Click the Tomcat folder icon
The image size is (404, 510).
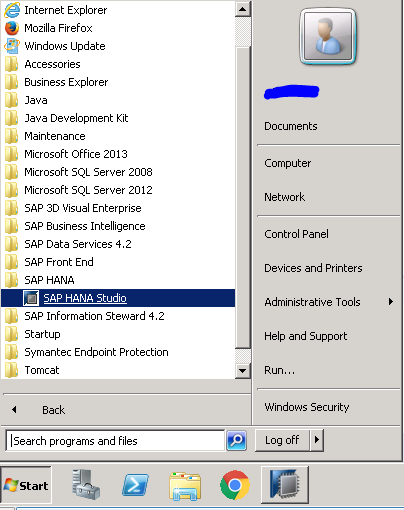12,370
